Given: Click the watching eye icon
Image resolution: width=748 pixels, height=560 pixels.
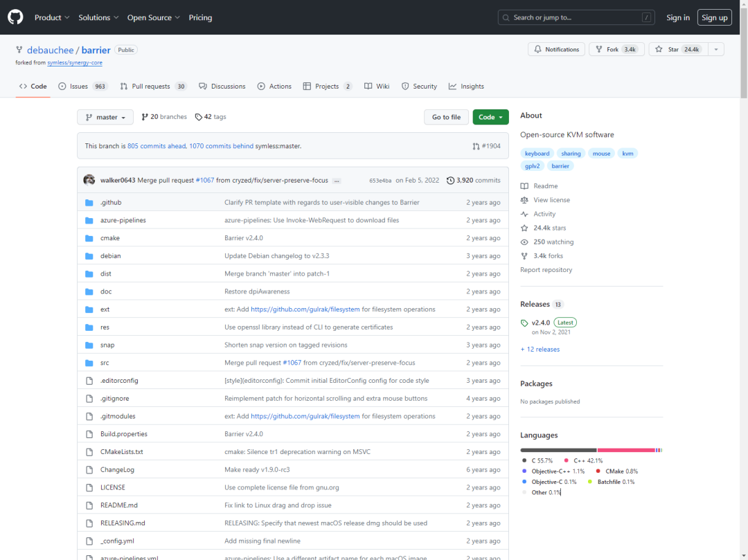Looking at the screenshot, I should [524, 242].
